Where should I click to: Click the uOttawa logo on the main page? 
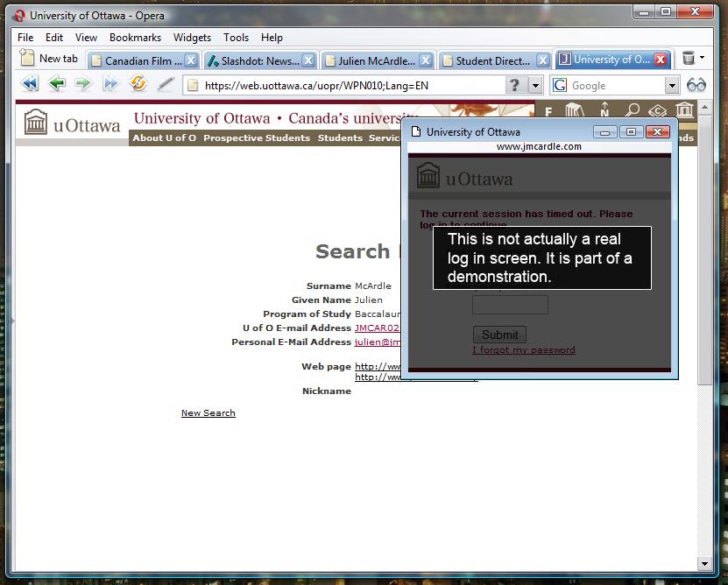[72, 123]
